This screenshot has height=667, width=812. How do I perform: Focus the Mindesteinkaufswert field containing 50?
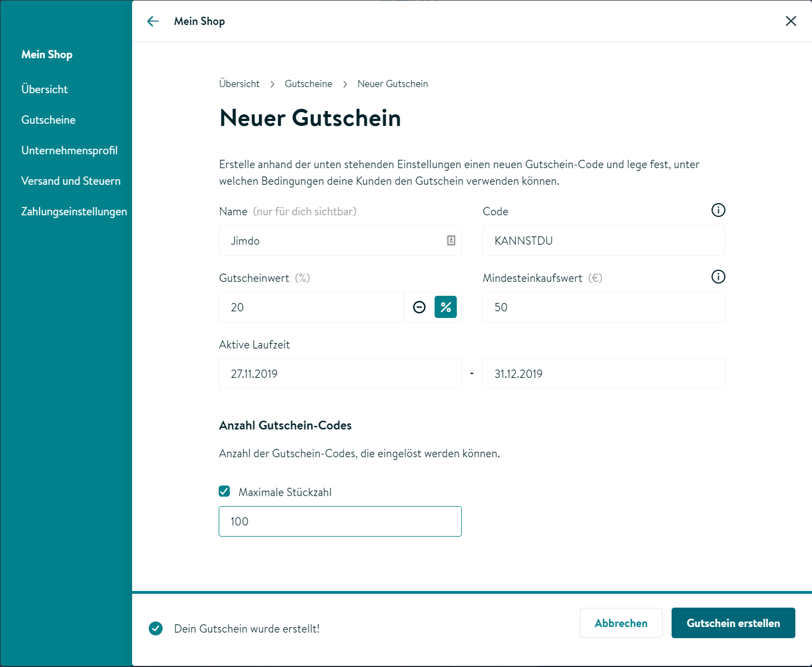point(604,307)
